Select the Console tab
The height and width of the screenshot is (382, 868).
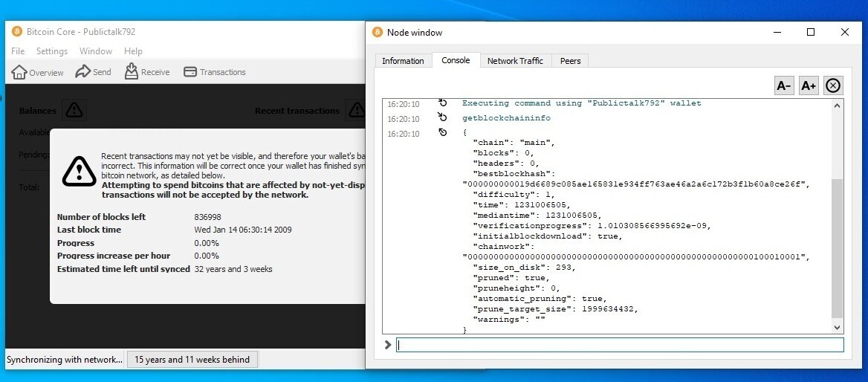click(456, 60)
